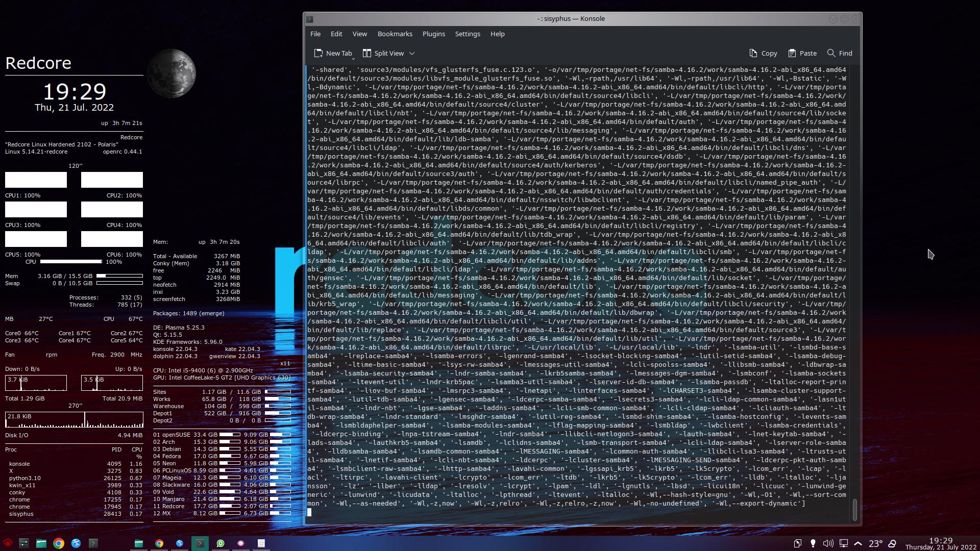Open the Plugins menu in Konsole
980x551 pixels.
point(434,34)
